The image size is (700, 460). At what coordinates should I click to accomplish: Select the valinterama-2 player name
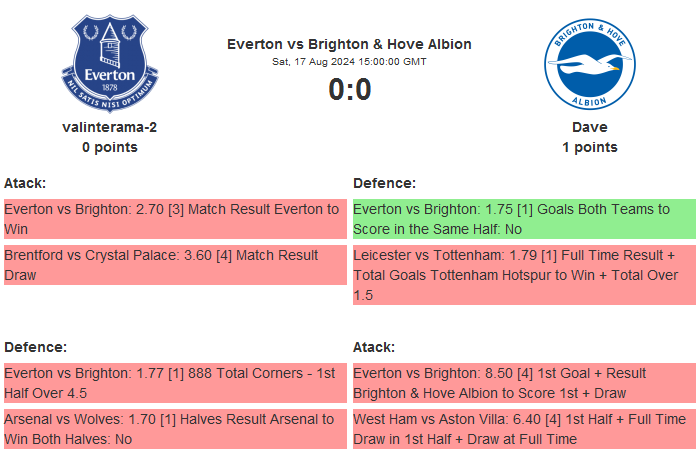[x=110, y=127]
